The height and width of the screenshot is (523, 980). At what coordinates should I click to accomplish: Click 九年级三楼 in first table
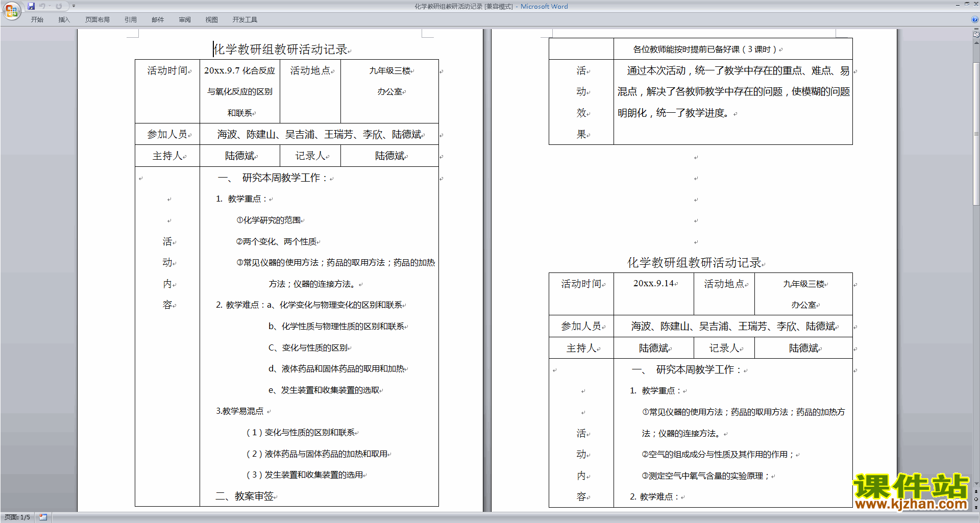390,71
